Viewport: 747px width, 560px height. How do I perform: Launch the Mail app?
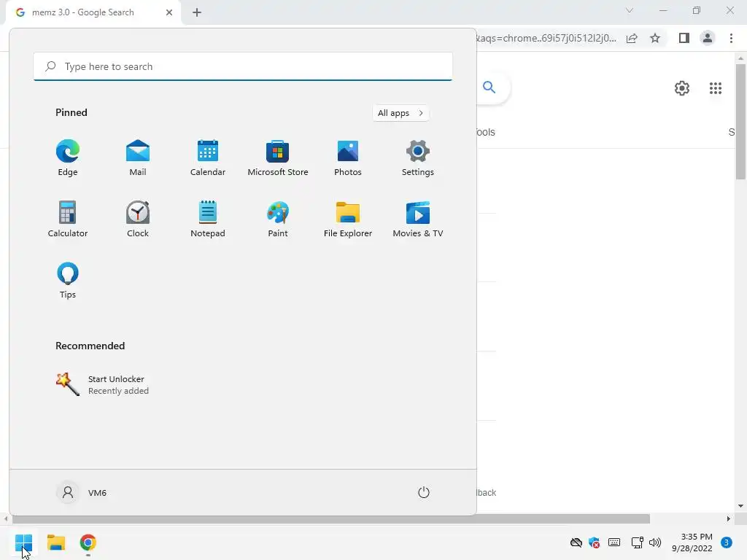(x=138, y=158)
